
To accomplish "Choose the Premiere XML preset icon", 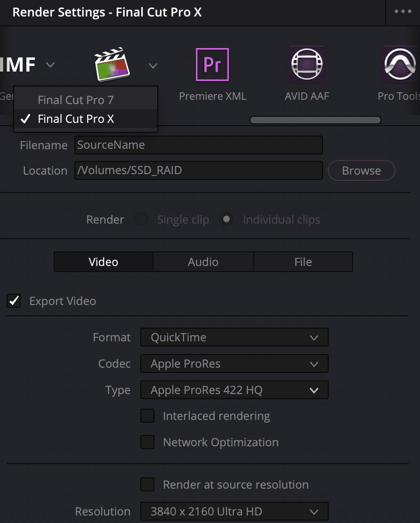I will [212, 65].
